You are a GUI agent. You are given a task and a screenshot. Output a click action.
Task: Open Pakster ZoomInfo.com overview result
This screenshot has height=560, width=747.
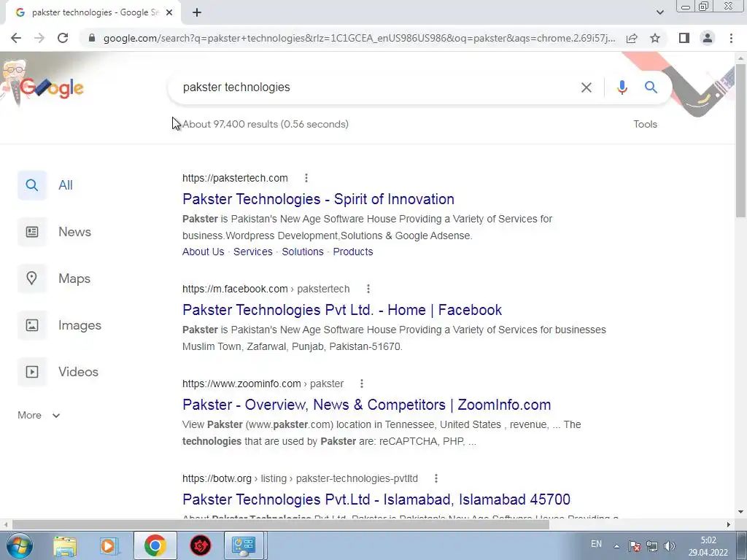[x=366, y=405]
